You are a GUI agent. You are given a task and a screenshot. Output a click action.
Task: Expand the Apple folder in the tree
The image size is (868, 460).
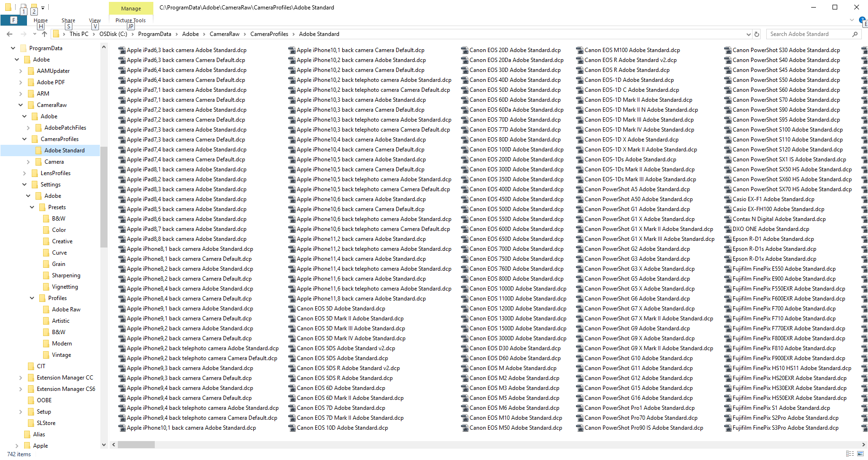(x=17, y=446)
